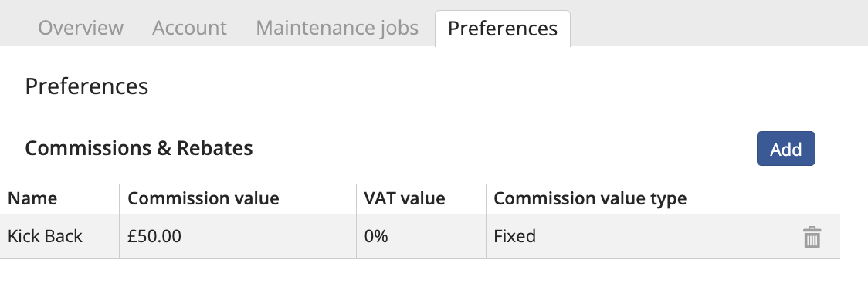This screenshot has width=868, height=287.
Task: Switch to the Account tab
Action: [x=189, y=28]
